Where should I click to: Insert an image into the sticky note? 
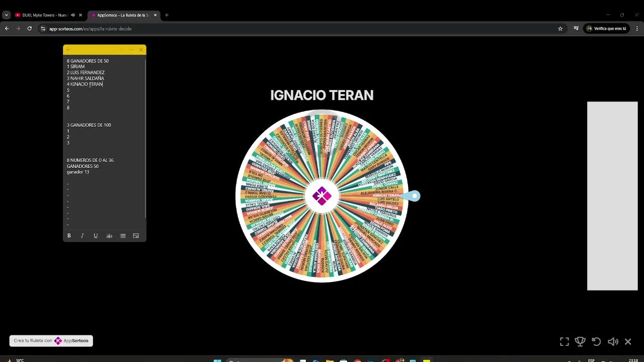click(136, 236)
